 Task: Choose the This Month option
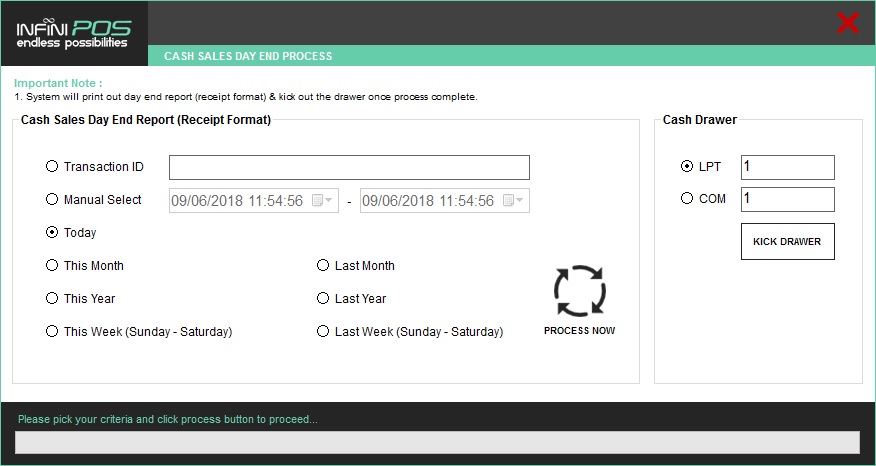[52, 265]
